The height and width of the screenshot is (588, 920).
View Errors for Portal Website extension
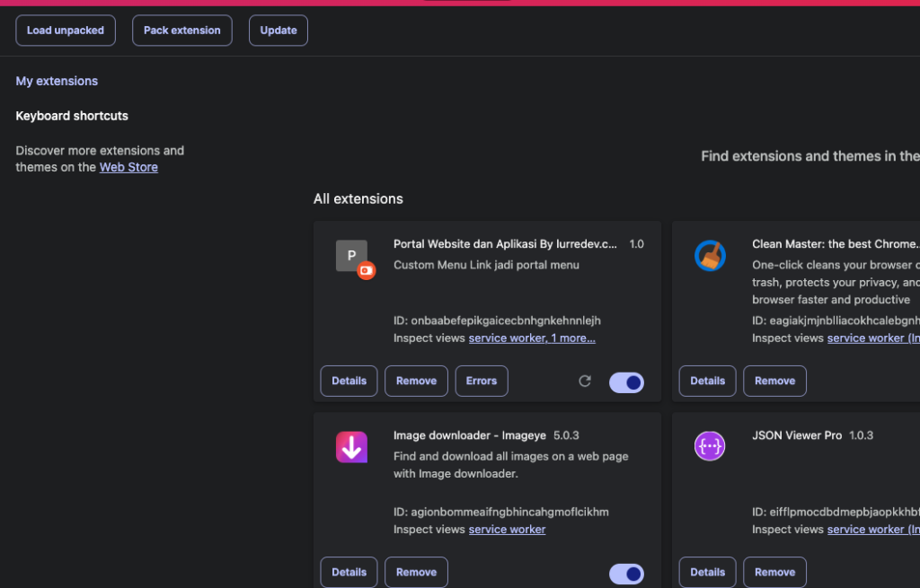482,381
